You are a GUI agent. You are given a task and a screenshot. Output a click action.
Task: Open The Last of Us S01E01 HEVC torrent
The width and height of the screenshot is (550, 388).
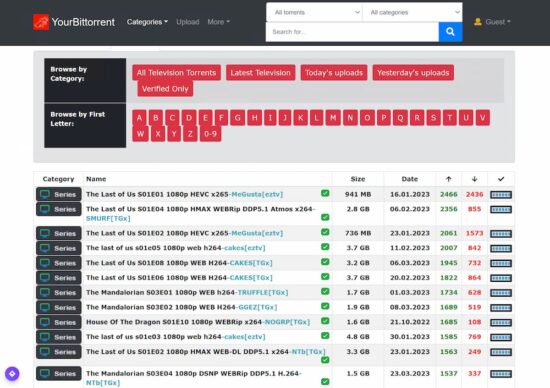tap(185, 194)
